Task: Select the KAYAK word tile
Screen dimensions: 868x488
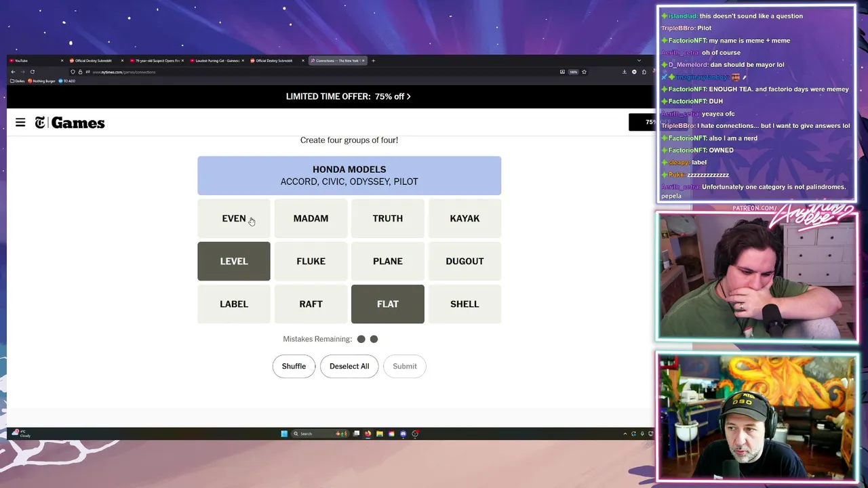Action: (x=465, y=218)
